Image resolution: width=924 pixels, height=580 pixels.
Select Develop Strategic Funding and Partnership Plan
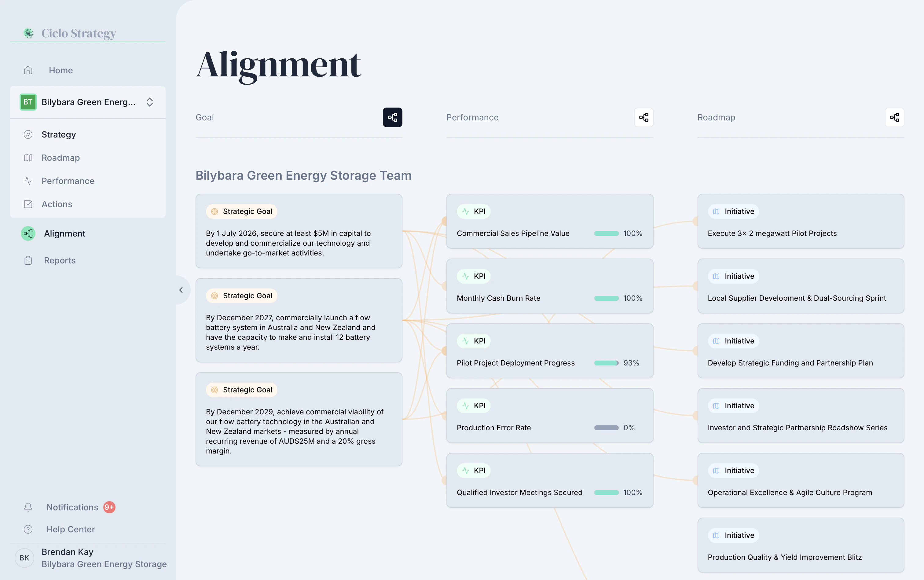[790, 363]
